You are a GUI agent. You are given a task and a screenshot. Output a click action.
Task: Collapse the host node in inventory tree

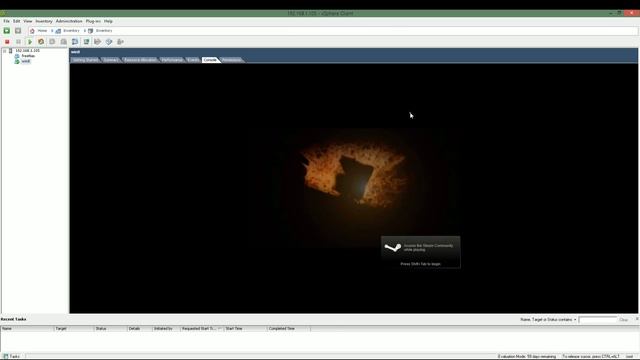pos(4,51)
